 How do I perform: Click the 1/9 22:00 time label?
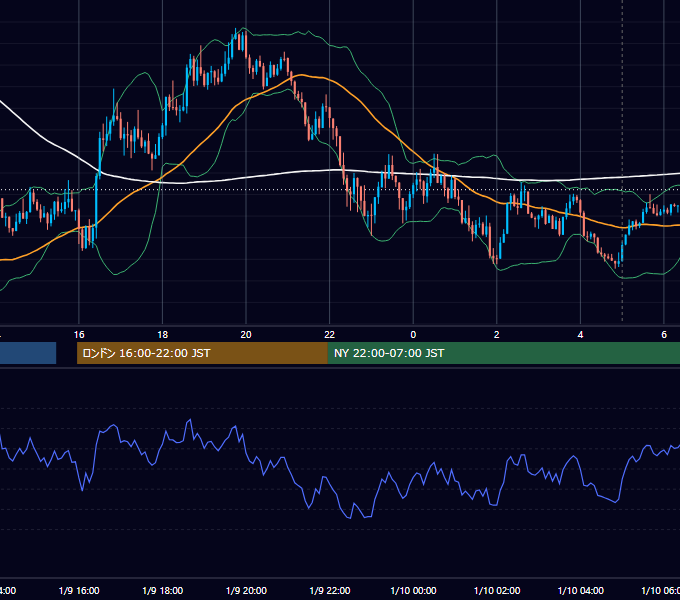(330, 590)
